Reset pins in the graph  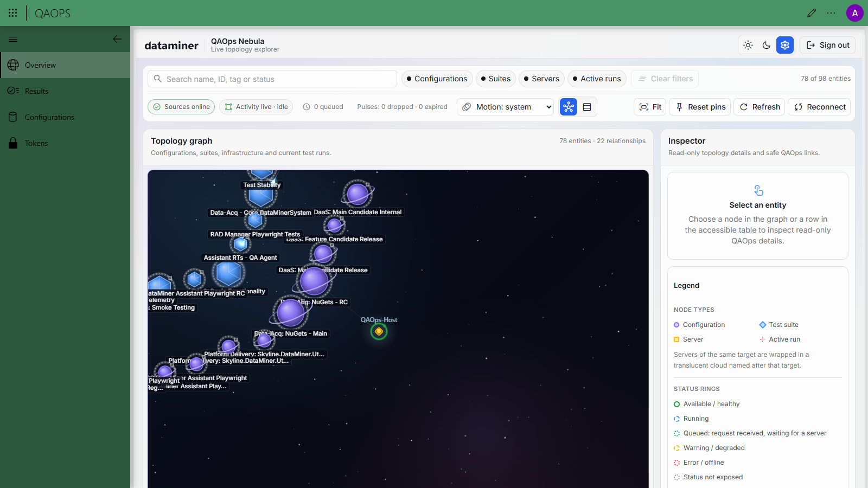coord(700,107)
